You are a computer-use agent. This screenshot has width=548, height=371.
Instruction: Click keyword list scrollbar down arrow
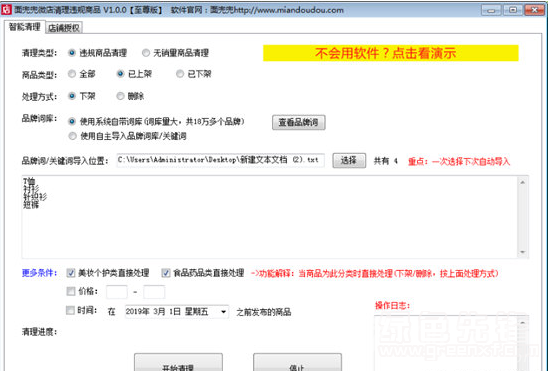pos(522,252)
